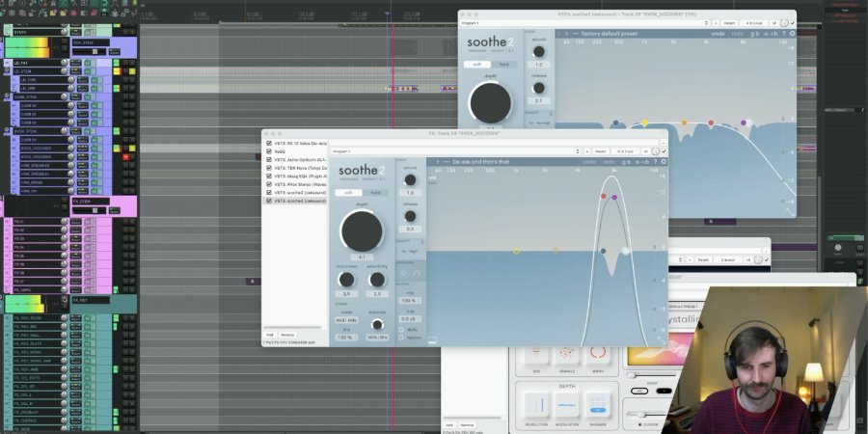Select the Weiss EQ4 entry in FX list
The image size is (868, 434).
301,176
